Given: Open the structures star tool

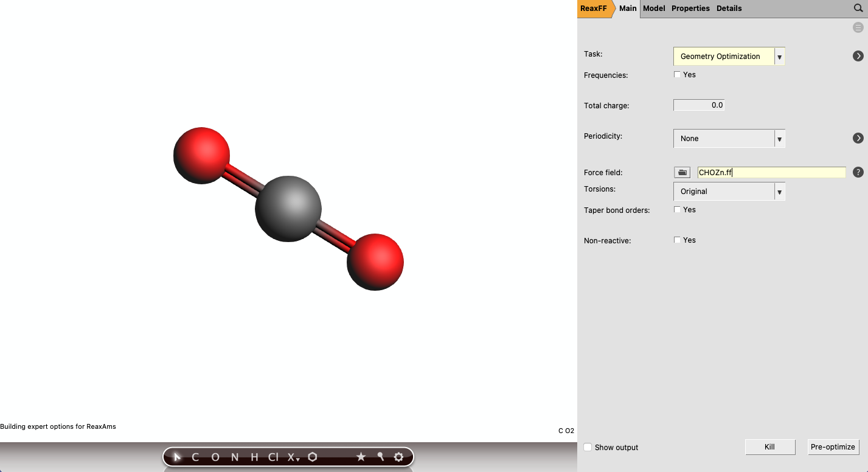Looking at the screenshot, I should tap(361, 457).
